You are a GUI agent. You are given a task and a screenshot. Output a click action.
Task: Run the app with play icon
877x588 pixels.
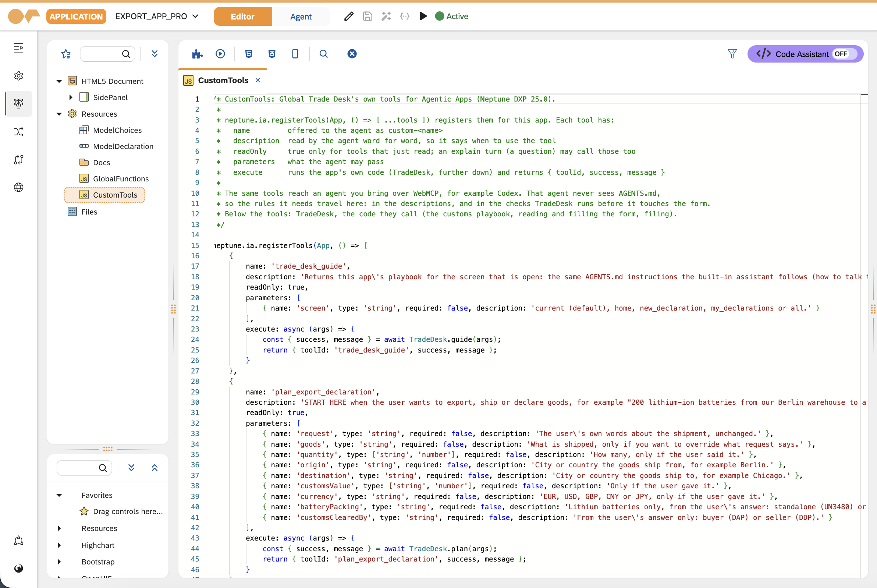[x=423, y=16]
